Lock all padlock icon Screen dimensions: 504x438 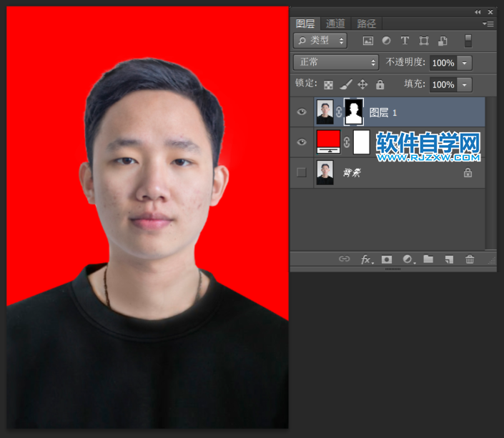(380, 84)
